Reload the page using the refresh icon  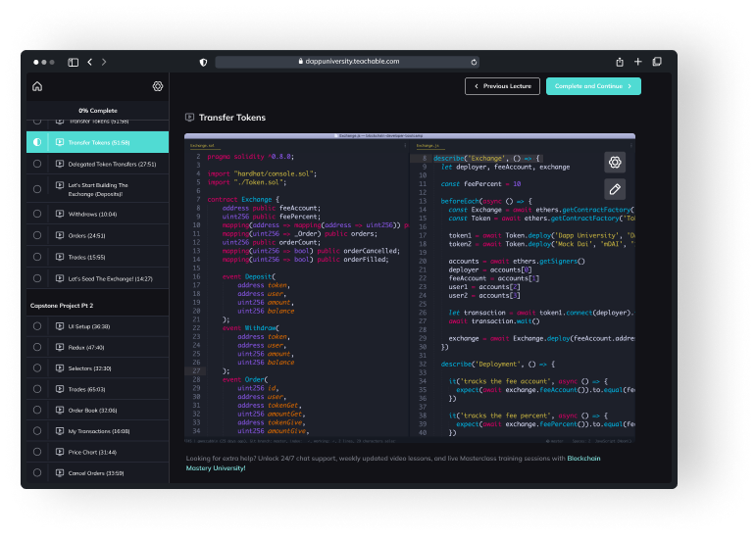[474, 62]
